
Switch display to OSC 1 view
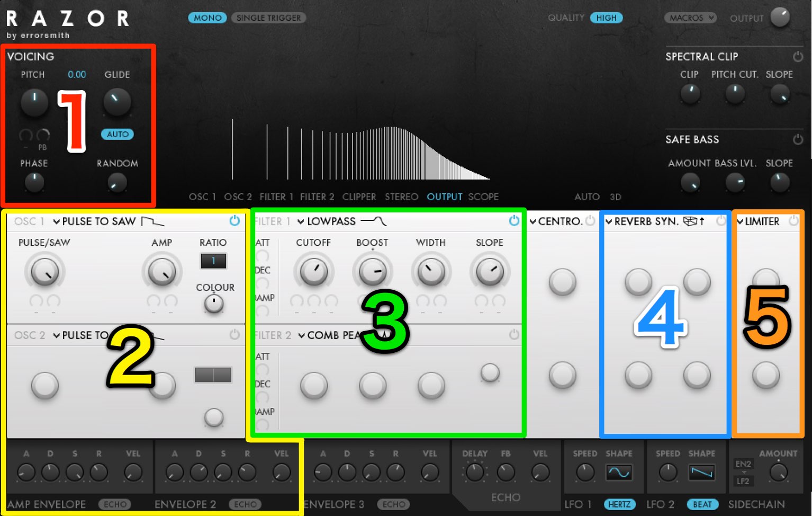point(202,197)
